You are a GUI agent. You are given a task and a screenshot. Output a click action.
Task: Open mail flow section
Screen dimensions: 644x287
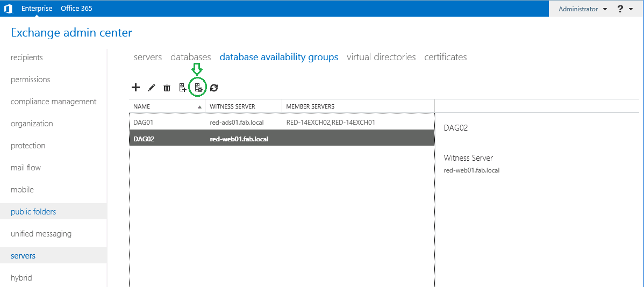26,168
